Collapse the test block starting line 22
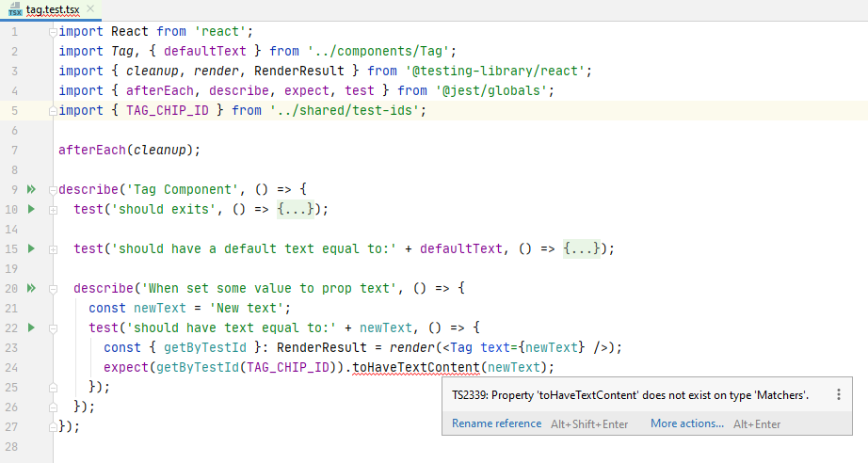The height and width of the screenshot is (463, 868). 53,328
